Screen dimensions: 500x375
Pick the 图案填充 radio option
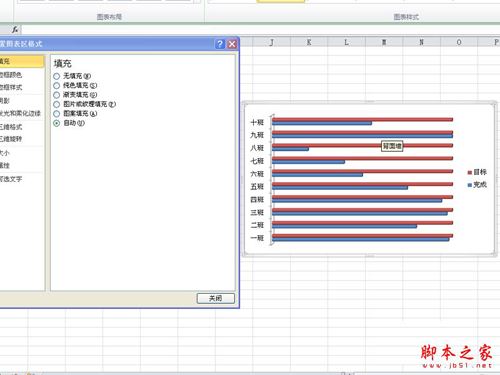[57, 114]
